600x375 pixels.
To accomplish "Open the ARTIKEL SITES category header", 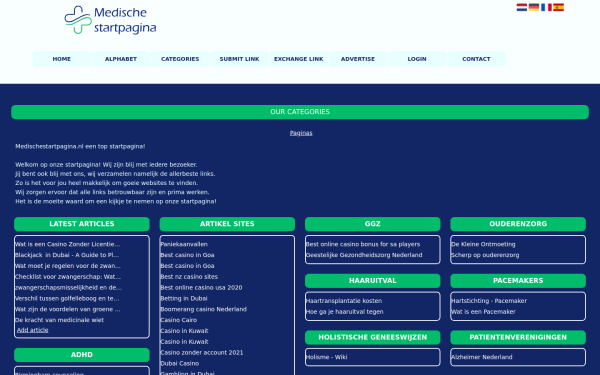I will (227, 224).
